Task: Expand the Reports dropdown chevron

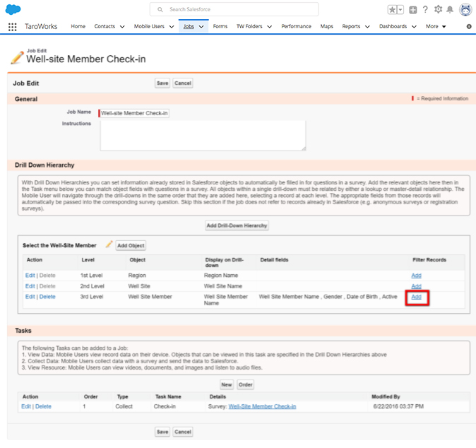Action: click(367, 27)
